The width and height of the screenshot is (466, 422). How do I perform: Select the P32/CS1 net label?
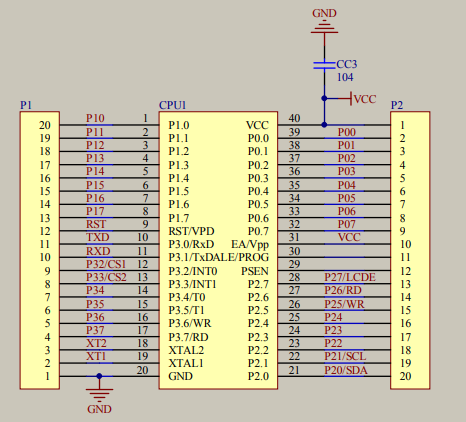coord(106,264)
